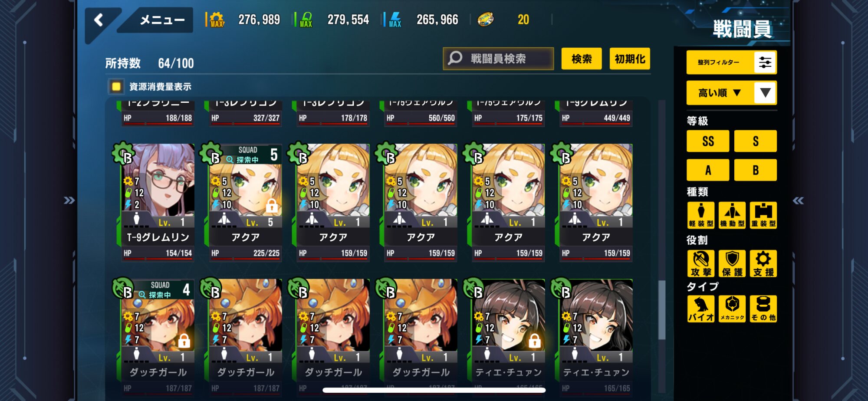
Task: Filter by 支援 support gear icon
Action: coord(763,263)
